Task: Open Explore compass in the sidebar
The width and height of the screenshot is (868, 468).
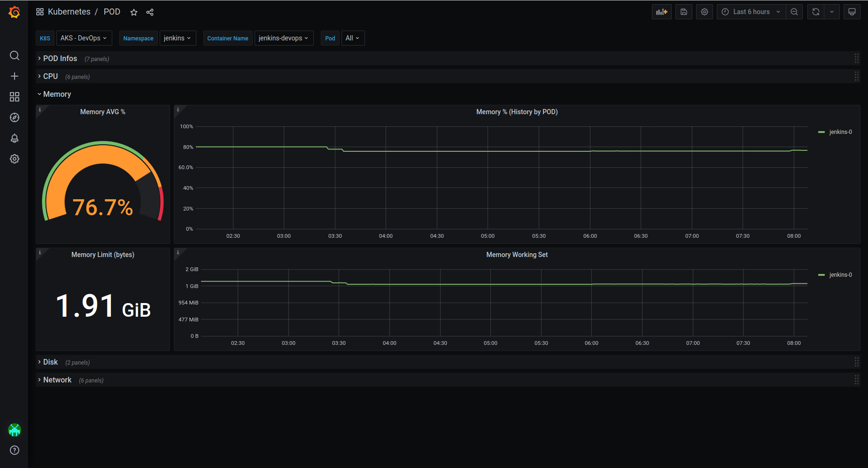Action: [x=15, y=117]
